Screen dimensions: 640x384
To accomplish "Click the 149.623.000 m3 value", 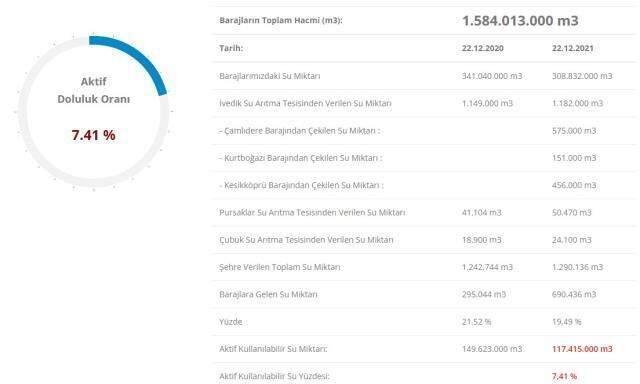I will [492, 349].
